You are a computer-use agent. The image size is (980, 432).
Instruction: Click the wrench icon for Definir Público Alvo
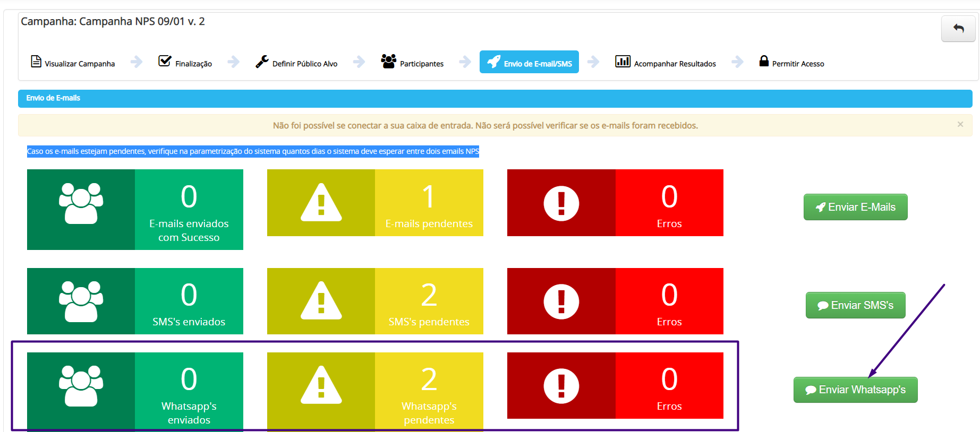tap(262, 62)
